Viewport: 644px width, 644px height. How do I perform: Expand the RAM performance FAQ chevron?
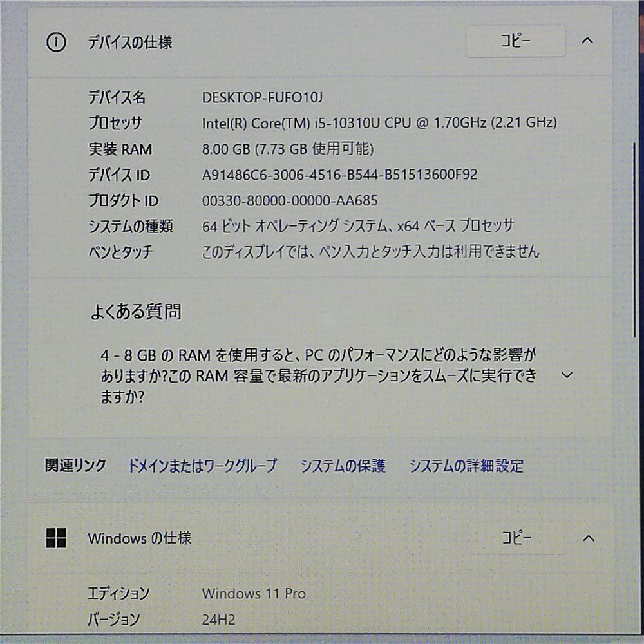[x=567, y=374]
